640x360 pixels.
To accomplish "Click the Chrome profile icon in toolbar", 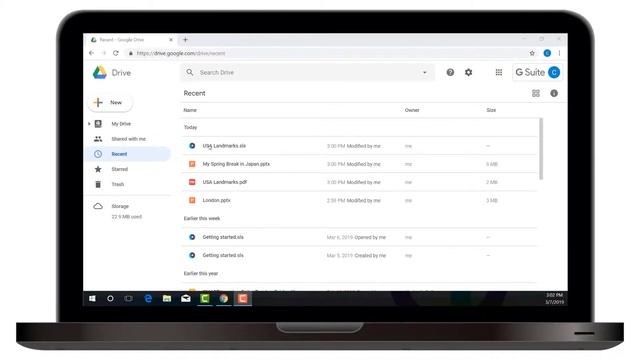I will [x=547, y=53].
